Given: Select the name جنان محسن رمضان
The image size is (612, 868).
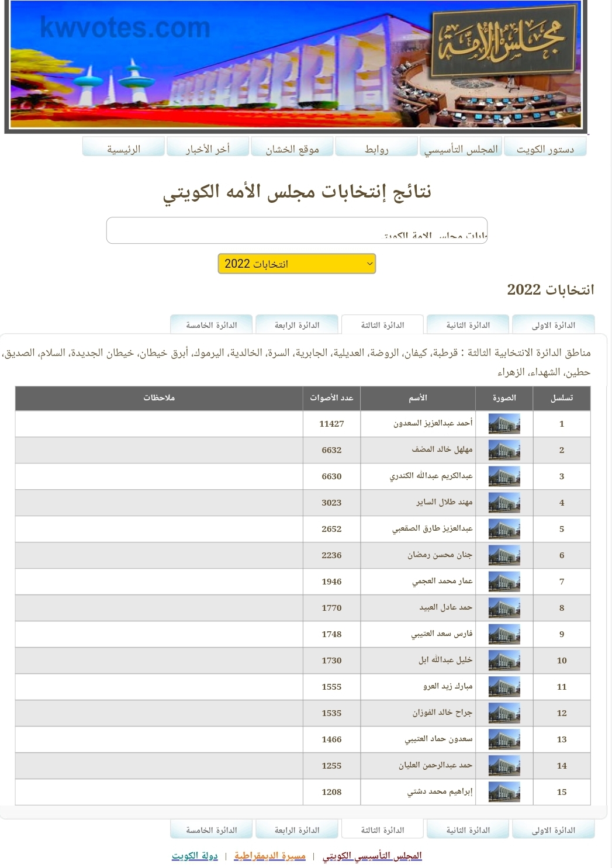Looking at the screenshot, I should pos(440,555).
